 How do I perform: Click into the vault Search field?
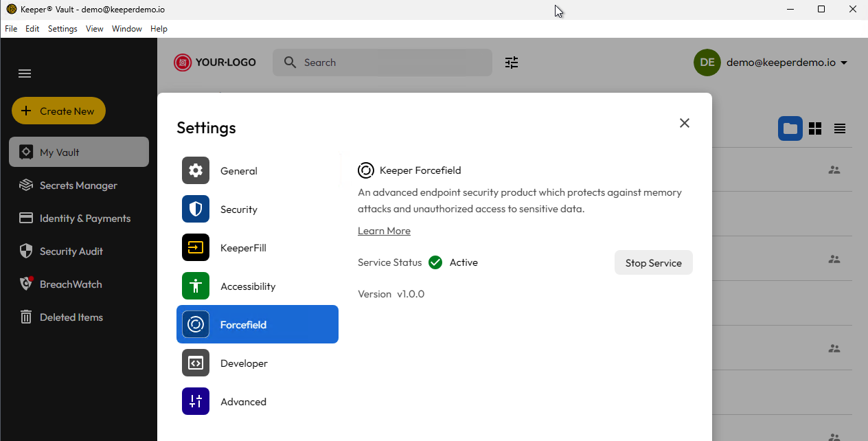click(391, 63)
